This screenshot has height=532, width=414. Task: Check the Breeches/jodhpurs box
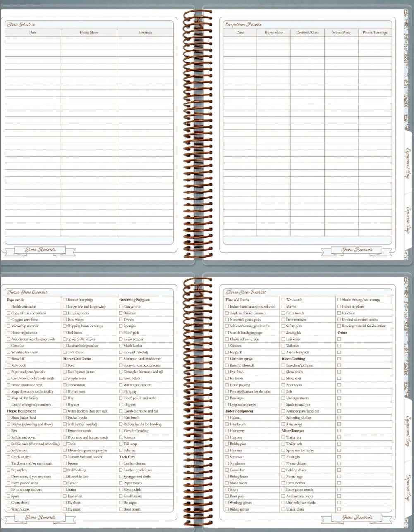[283, 365]
